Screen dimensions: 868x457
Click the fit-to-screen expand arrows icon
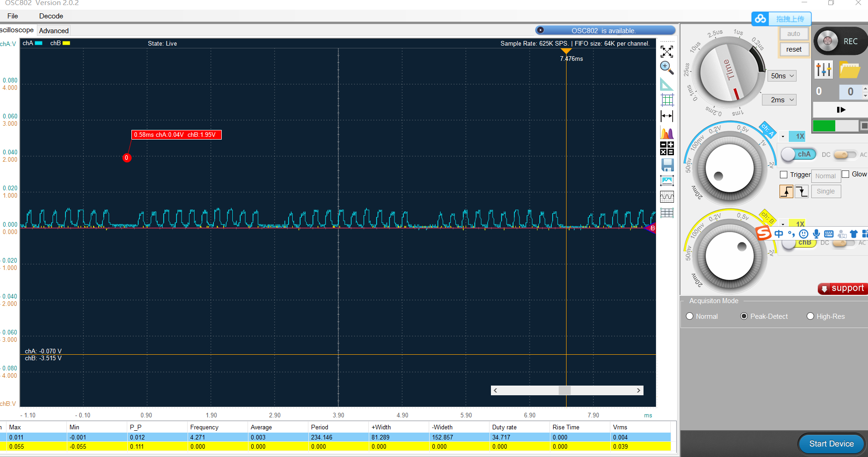[x=667, y=51]
